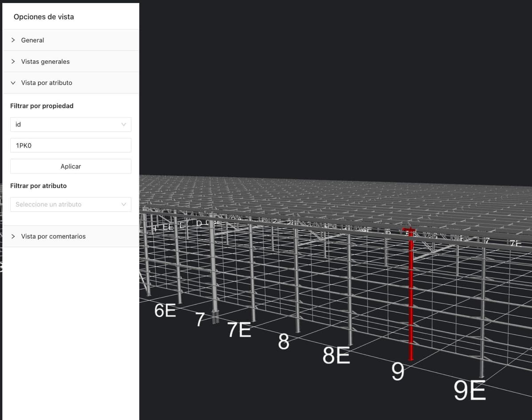Click the grid axis label 9E
Screen dimensions: 532x420
pyautogui.click(x=469, y=391)
